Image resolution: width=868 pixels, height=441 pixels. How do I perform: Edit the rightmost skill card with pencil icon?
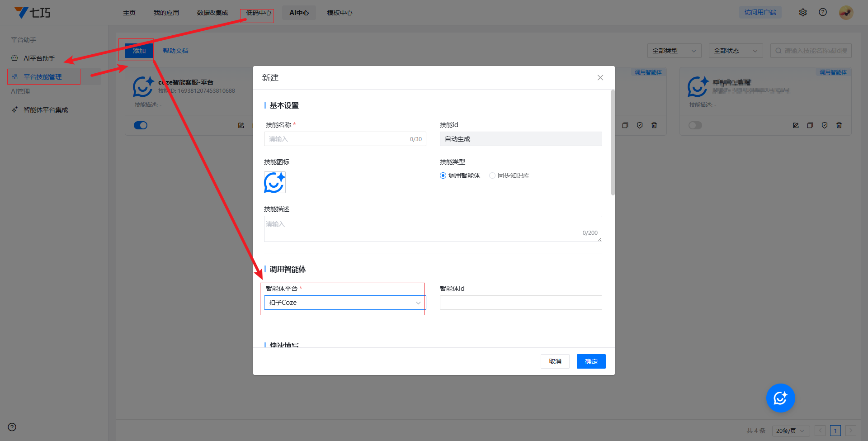click(796, 125)
